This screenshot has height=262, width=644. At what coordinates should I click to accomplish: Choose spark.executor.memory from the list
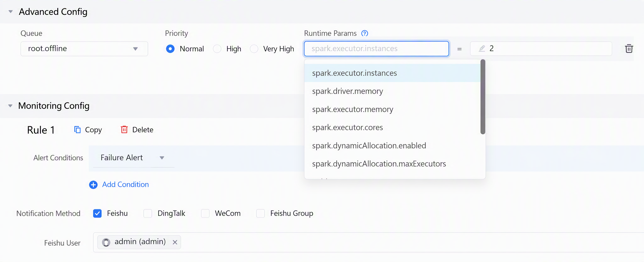click(392, 109)
